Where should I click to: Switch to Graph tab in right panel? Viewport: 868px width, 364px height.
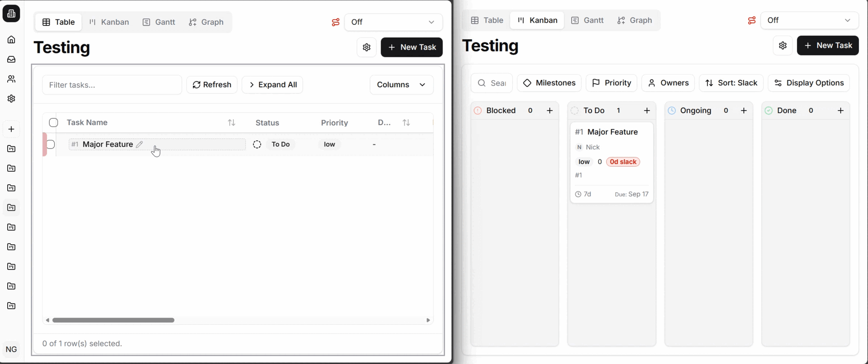pos(635,20)
